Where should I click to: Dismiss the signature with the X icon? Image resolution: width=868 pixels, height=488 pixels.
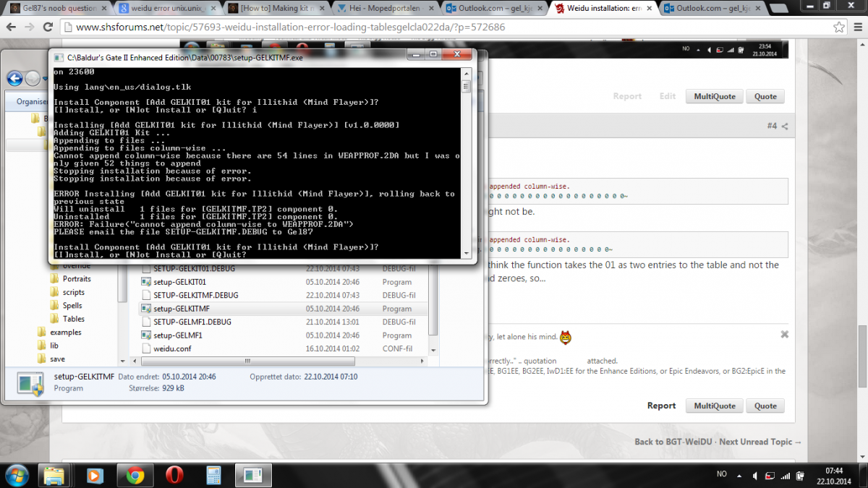coord(785,335)
